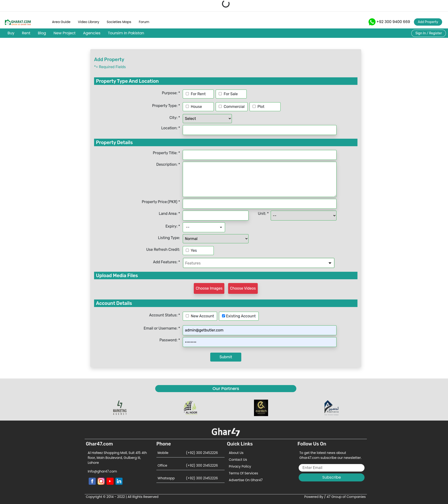
Task: Go to New Project in navigation bar
Action: coord(64,33)
